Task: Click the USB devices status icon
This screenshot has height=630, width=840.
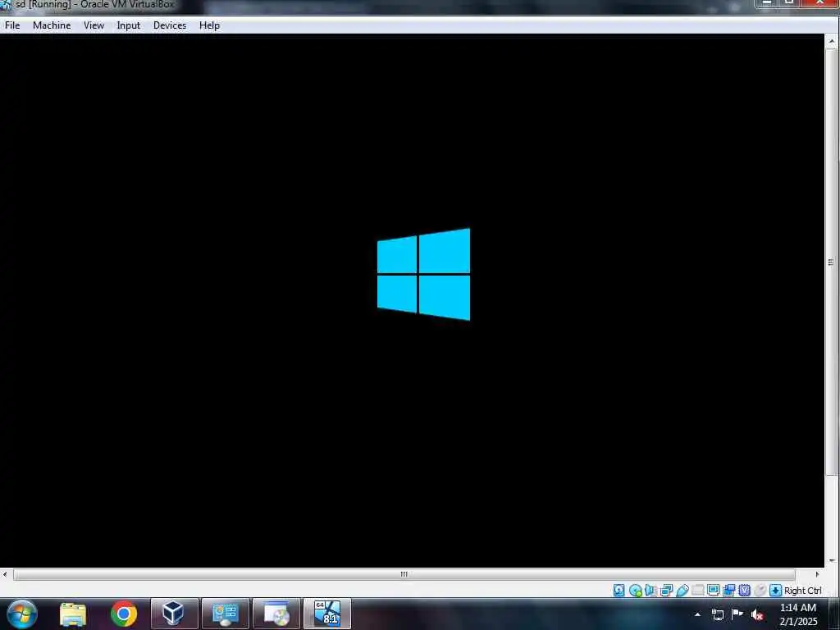Action: pos(682,591)
